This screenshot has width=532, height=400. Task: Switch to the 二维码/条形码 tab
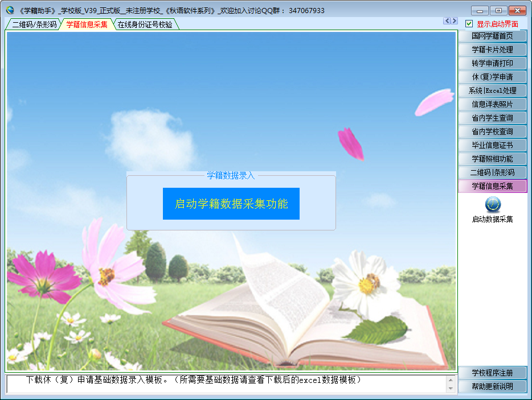pyautogui.click(x=34, y=24)
